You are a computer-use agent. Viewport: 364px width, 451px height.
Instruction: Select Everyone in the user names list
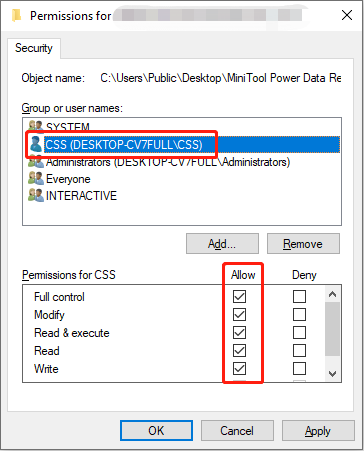[68, 179]
